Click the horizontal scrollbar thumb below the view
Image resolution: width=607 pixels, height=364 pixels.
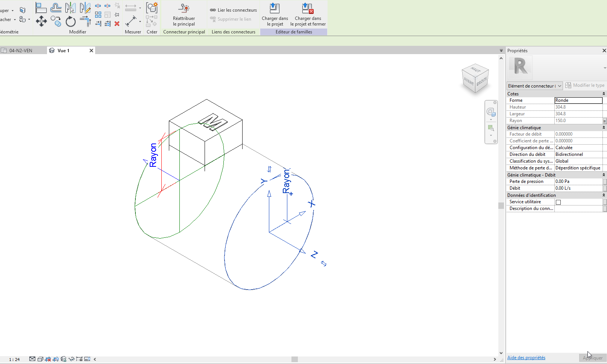pos(294,359)
